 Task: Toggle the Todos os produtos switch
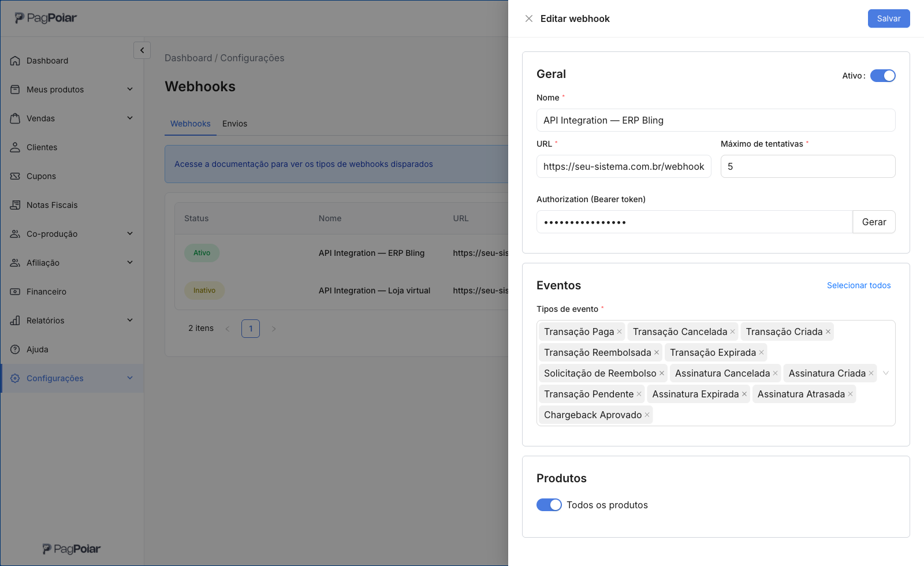click(x=549, y=505)
